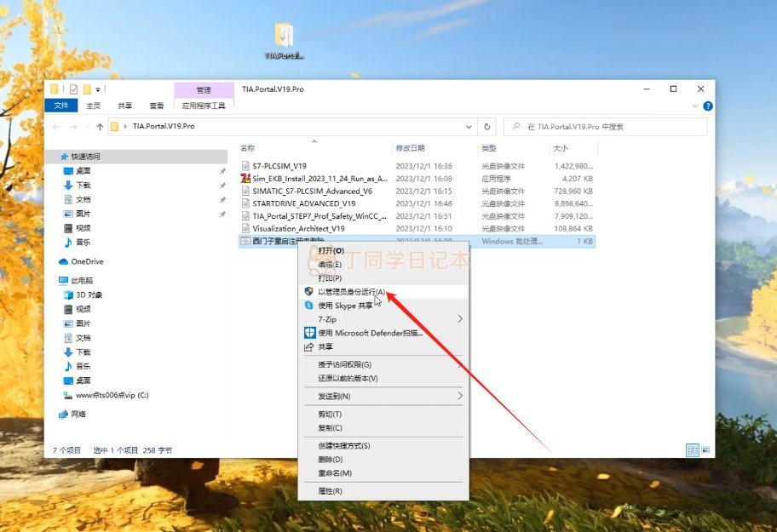Expand the ribbon with chevron
Viewport: 777px width, 532px height.
694,106
